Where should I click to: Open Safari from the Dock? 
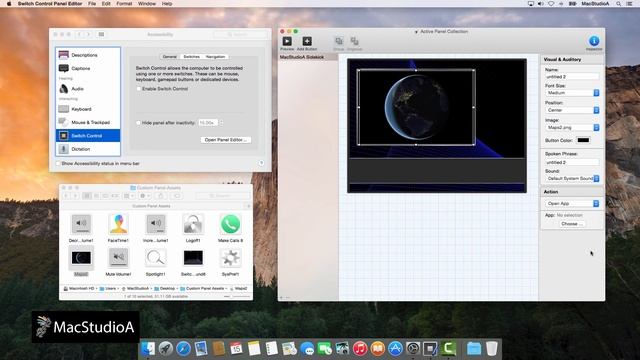coord(183,349)
